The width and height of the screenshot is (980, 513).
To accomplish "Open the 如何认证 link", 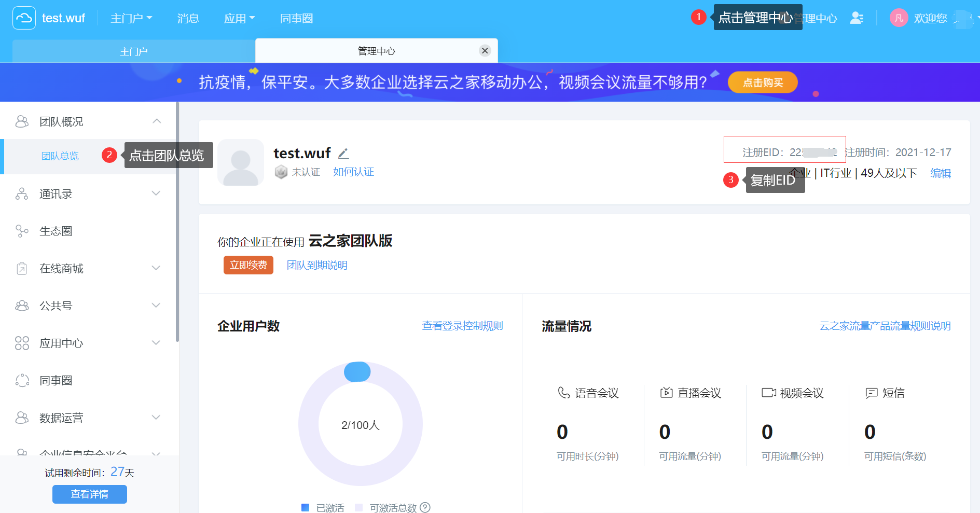I will 353,172.
